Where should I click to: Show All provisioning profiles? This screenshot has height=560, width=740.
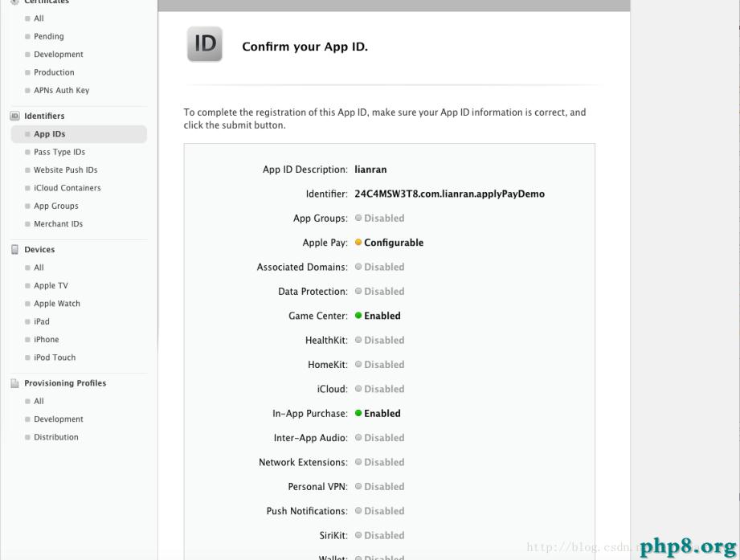click(39, 401)
